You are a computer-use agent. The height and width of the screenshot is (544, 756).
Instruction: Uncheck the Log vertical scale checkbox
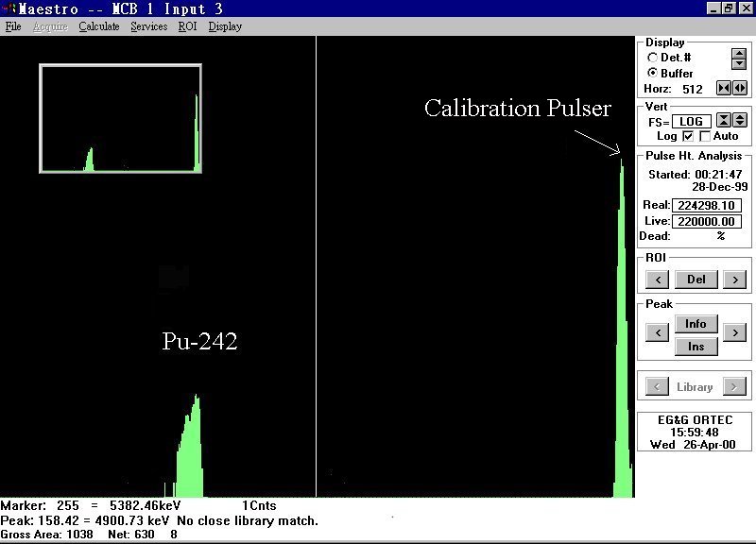[687, 137]
